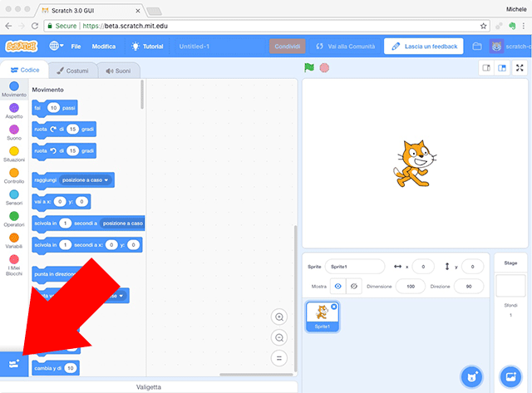
Task: Open the globe language dropdown
Action: tap(57, 47)
